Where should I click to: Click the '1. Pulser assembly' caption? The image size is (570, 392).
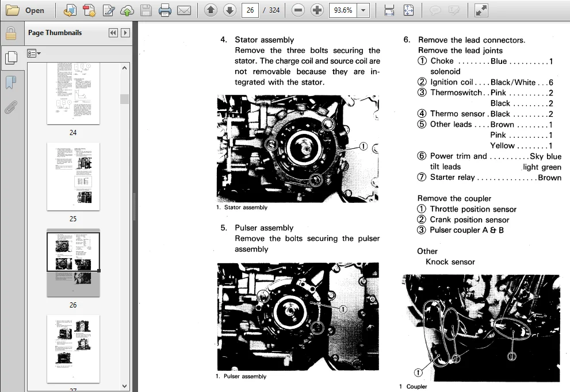click(x=241, y=376)
